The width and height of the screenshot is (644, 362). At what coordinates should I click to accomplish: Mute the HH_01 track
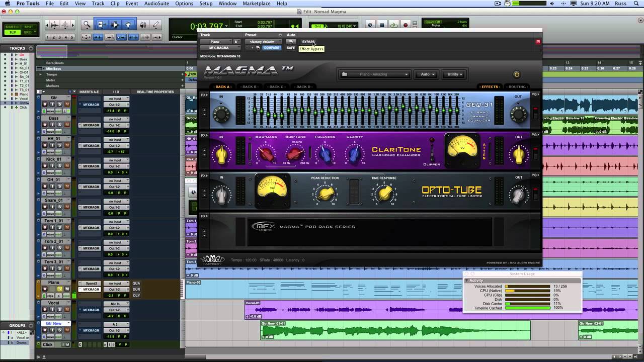coord(66,145)
